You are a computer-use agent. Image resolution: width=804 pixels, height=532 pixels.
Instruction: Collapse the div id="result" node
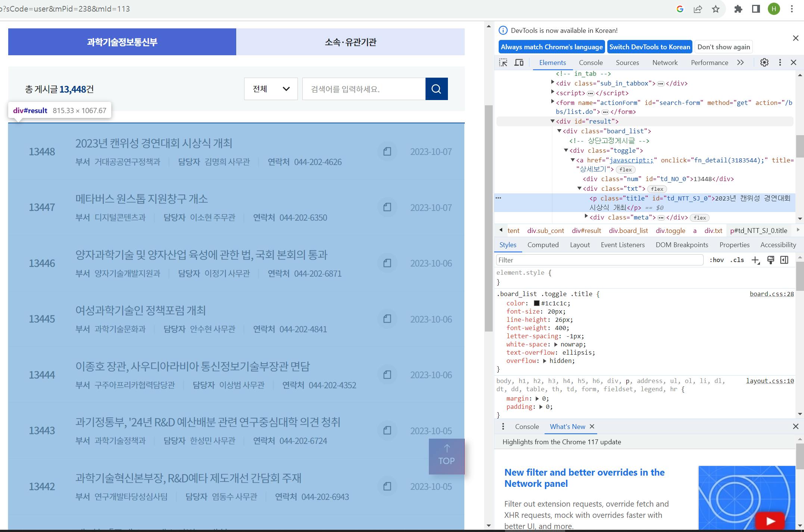tap(552, 121)
